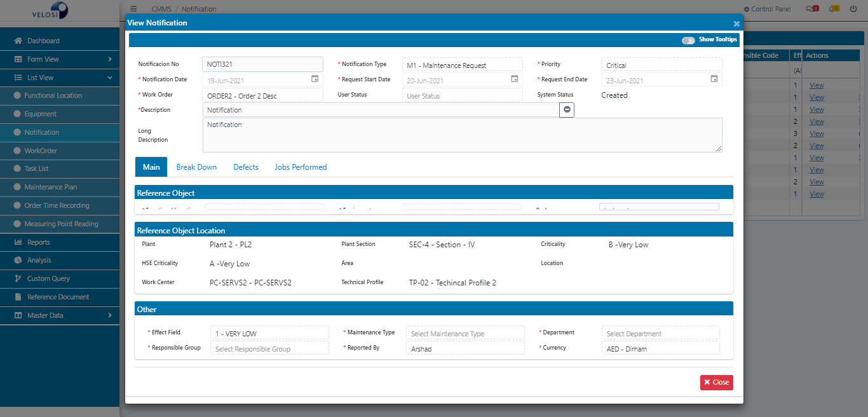Switch to the Break Down tab
The image size is (868, 417).
[196, 167]
